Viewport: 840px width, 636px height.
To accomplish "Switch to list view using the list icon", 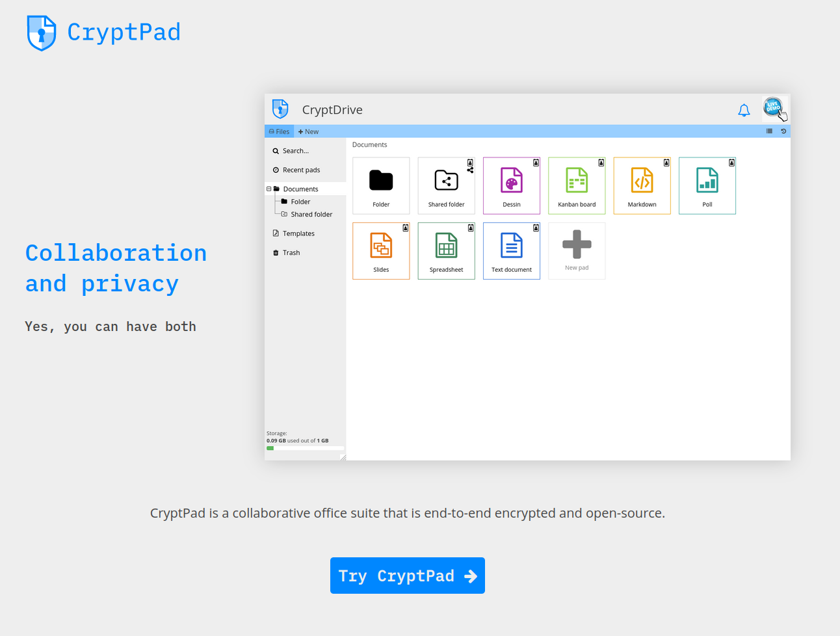I will tap(769, 131).
